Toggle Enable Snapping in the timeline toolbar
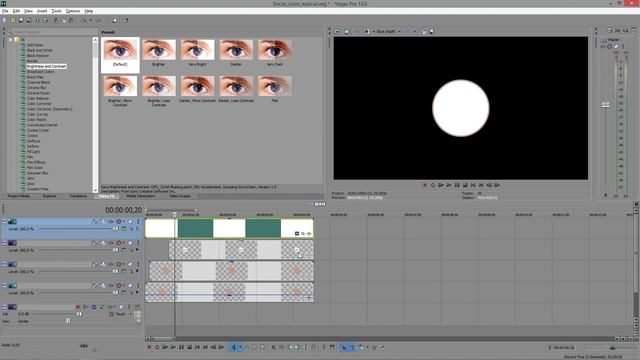 point(344,347)
